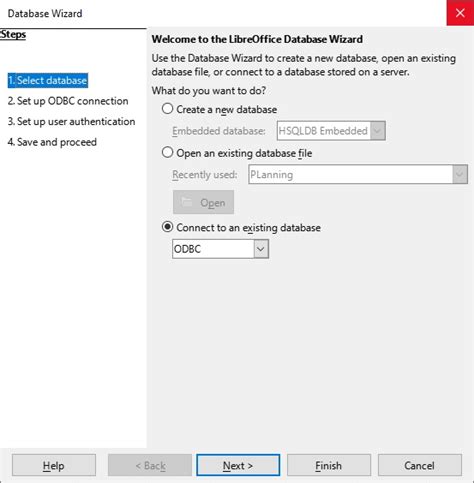Viewport: 474px width, 483px height.
Task: Open the HSQLDB Embedded dropdown
Action: point(378,131)
